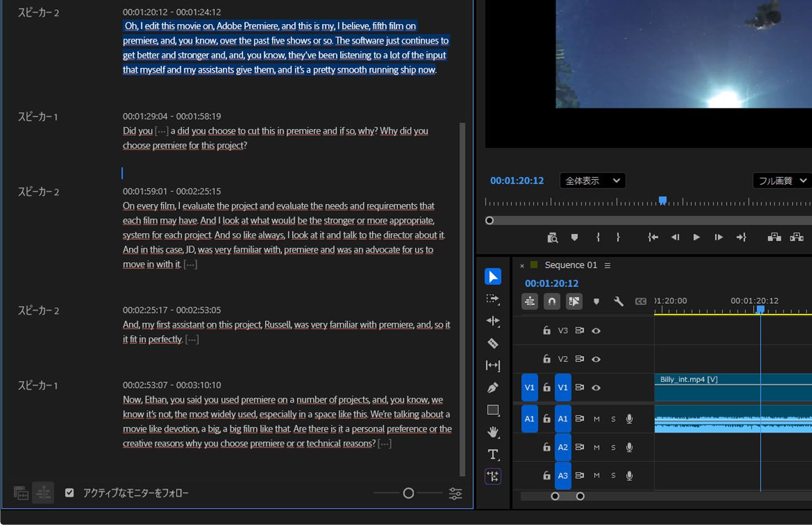Open the playback resolution dropdown

point(781,181)
